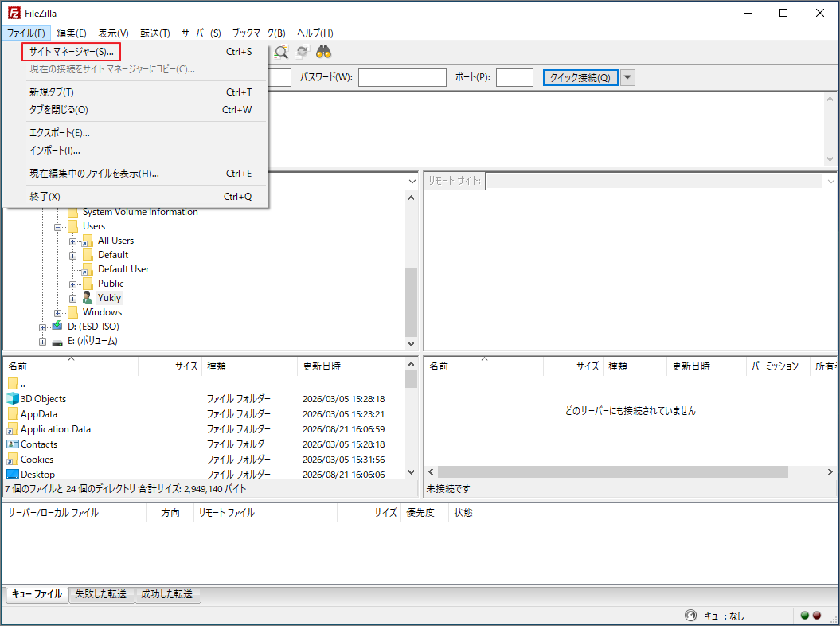The image size is (840, 626).
Task: Click the green transfer indicator light
Action: coord(805,616)
